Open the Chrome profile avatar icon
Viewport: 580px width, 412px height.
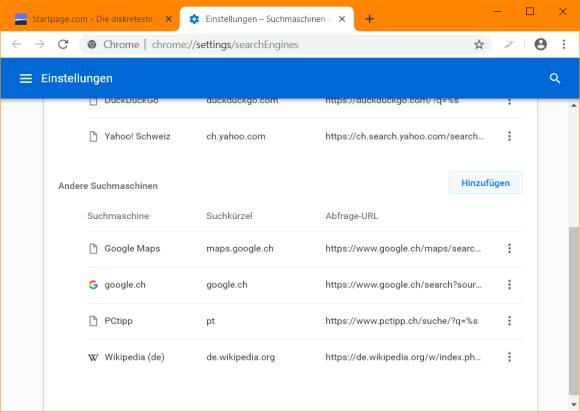(x=540, y=44)
